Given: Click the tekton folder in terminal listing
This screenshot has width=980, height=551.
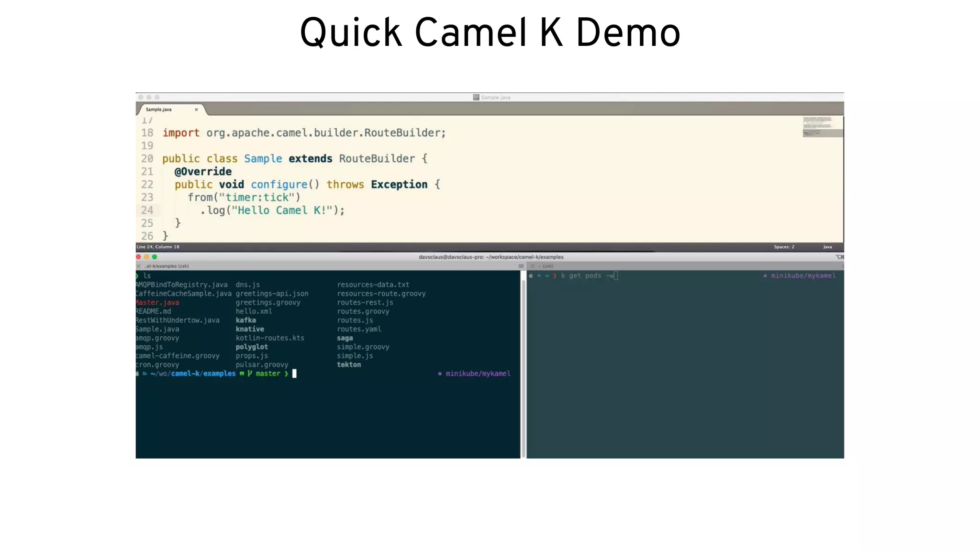Looking at the screenshot, I should [x=349, y=364].
